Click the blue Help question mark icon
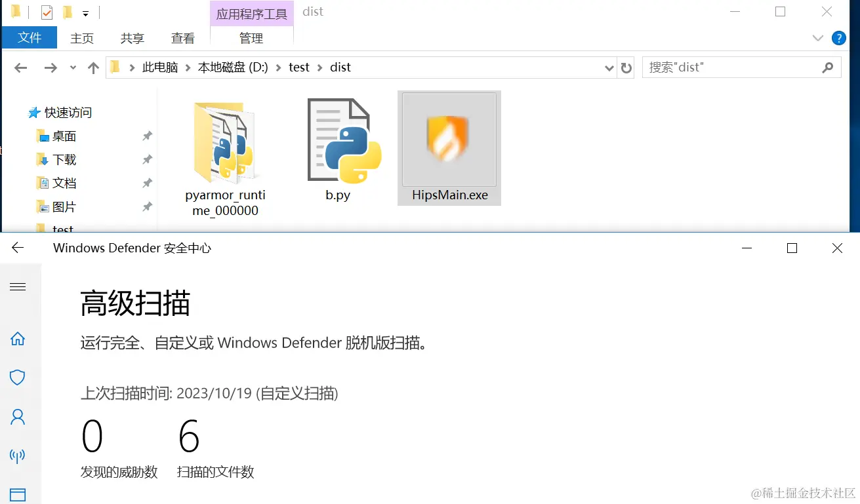860x504 pixels. [x=840, y=38]
